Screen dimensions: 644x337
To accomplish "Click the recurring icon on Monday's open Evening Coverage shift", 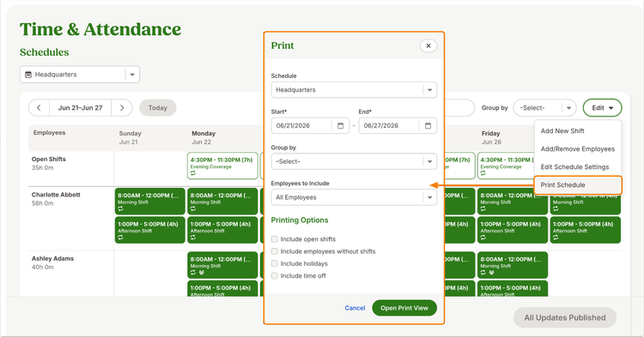I will (x=193, y=173).
